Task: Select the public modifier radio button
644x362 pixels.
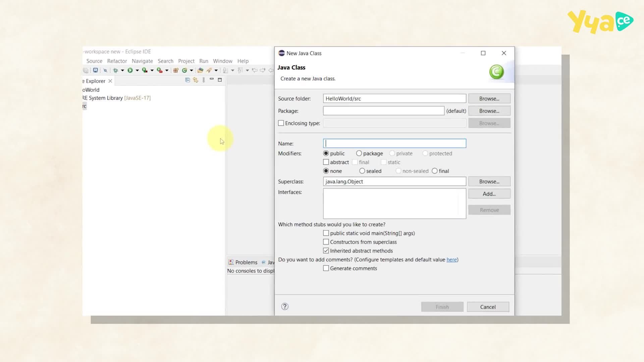Action: pyautogui.click(x=326, y=153)
